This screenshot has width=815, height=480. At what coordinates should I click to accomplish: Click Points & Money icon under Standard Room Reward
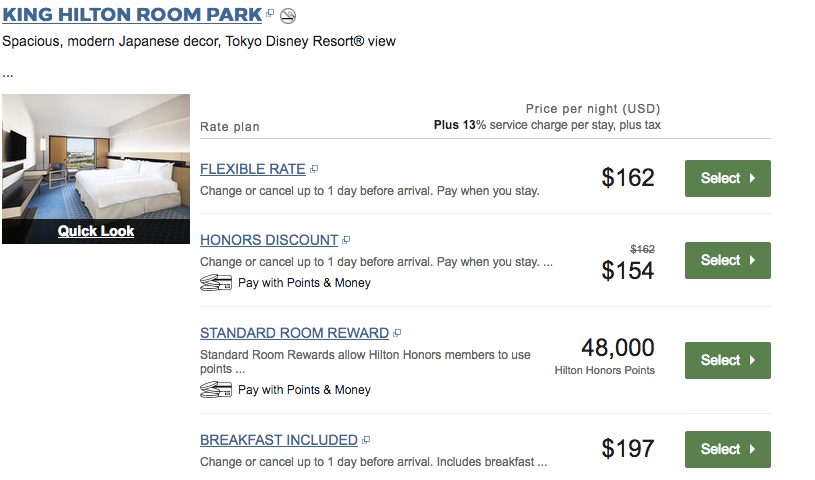216,390
